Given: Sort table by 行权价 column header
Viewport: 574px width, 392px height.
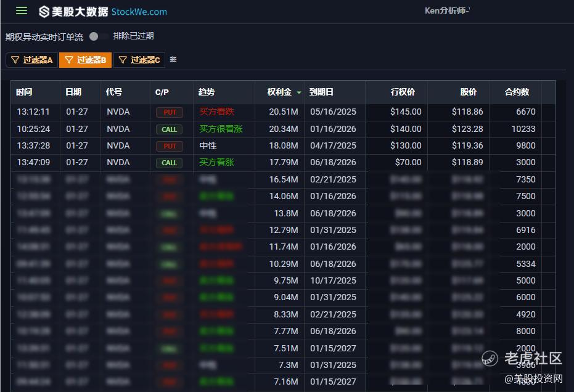Looking at the screenshot, I should tap(403, 92).
